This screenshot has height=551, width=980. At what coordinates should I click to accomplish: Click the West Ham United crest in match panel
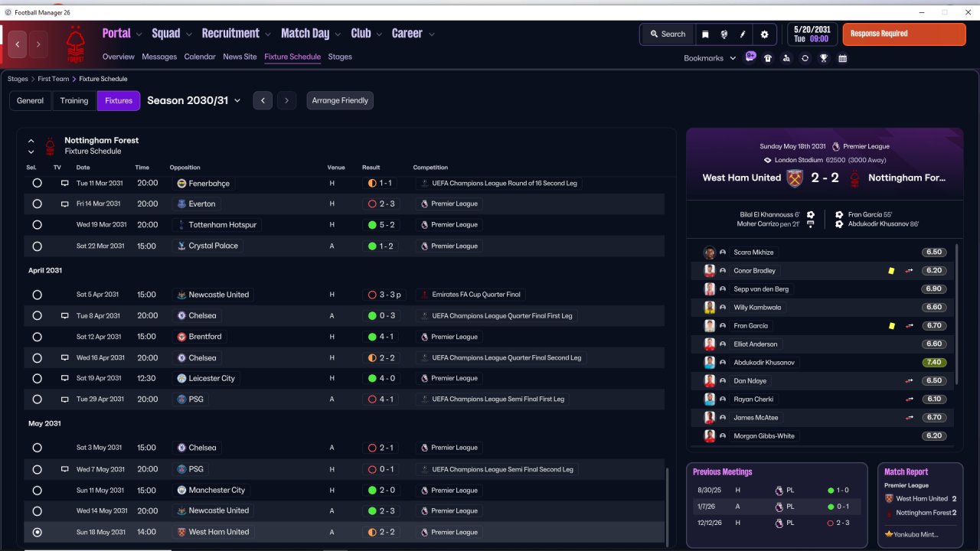795,178
